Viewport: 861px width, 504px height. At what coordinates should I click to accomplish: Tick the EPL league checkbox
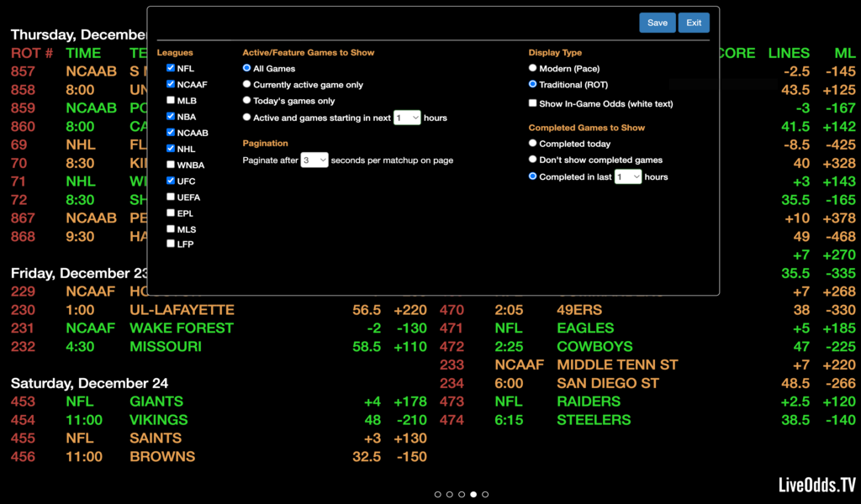pos(171,213)
